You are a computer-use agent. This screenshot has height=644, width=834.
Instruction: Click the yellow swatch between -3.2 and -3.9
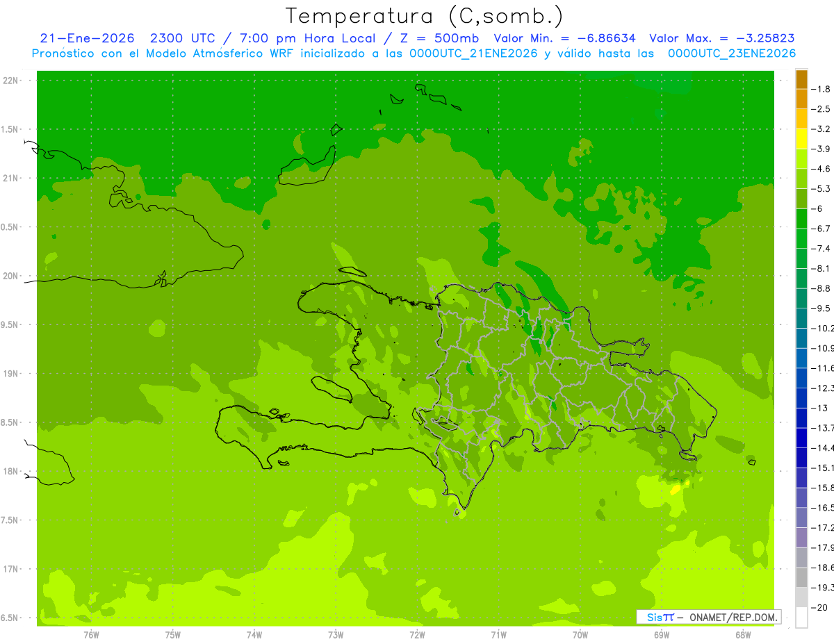pos(801,139)
